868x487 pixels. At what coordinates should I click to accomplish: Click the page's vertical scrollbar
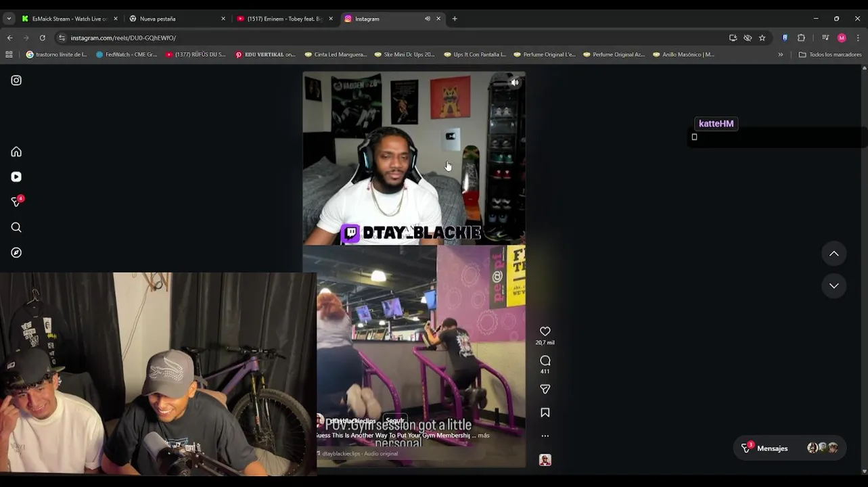click(x=864, y=269)
